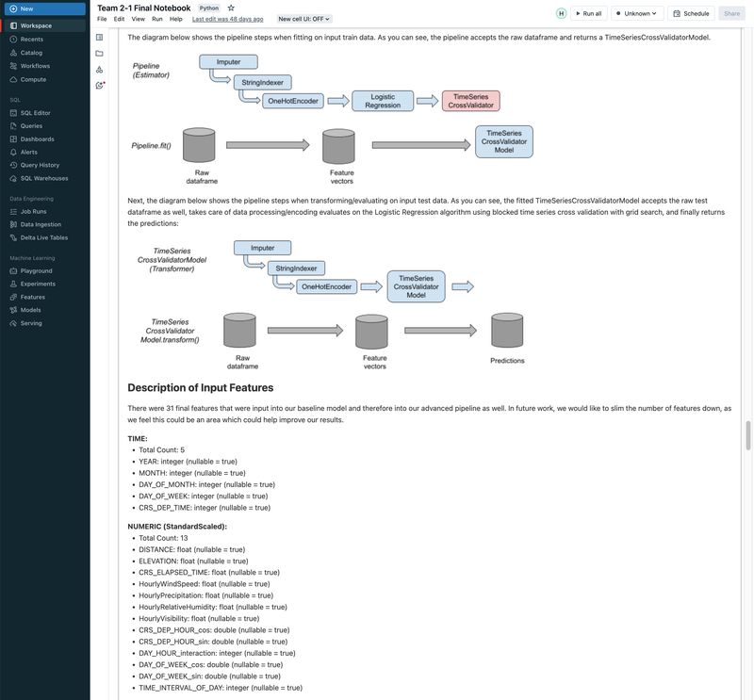Screen dimensions: 754x700
Task: Star the Team 2-1 Final Notebook as favorite
Action: 229,7
